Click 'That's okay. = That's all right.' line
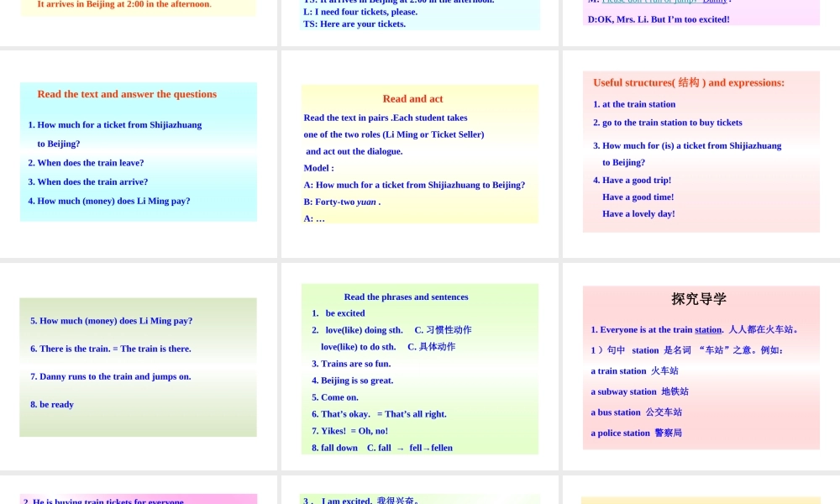This screenshot has height=504, width=840. click(380, 414)
